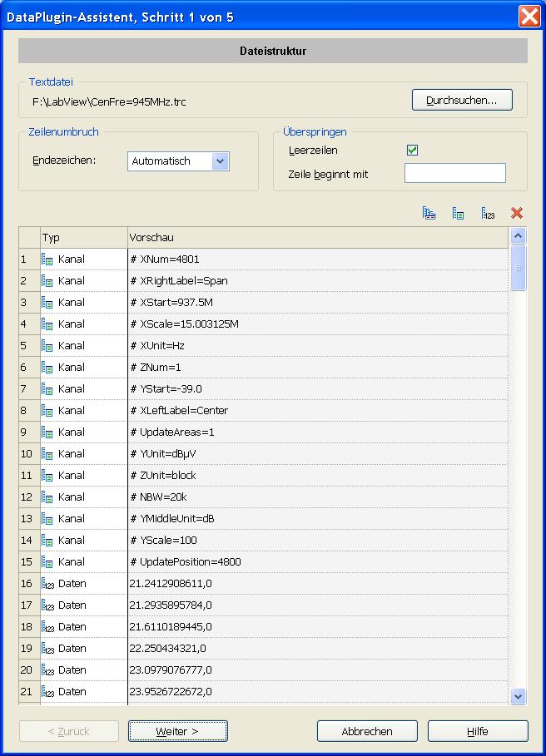Click the Daten icon in row 18
Screen dimensions: 546x756
pos(47,627)
